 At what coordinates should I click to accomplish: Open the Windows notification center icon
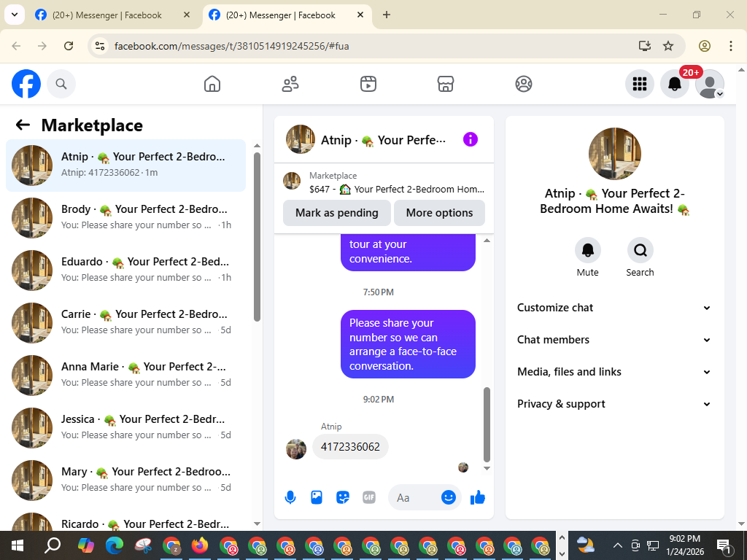724,545
